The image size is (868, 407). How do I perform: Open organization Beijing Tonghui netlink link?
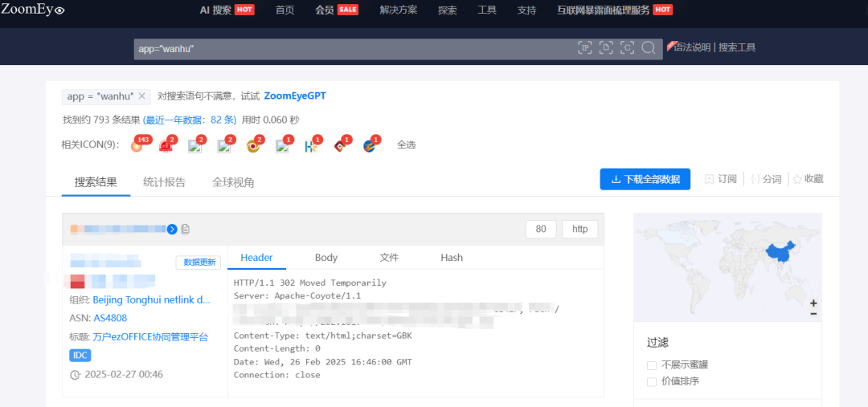[152, 300]
